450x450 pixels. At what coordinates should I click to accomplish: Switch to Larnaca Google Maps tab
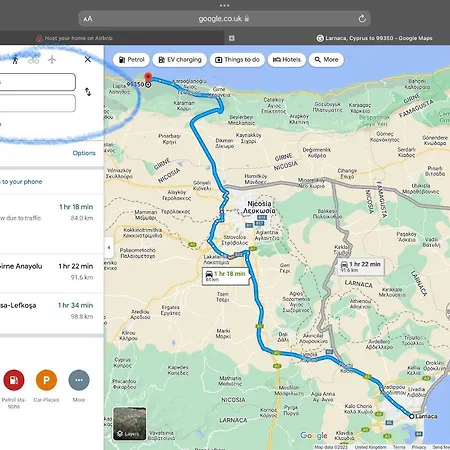pyautogui.click(x=375, y=38)
